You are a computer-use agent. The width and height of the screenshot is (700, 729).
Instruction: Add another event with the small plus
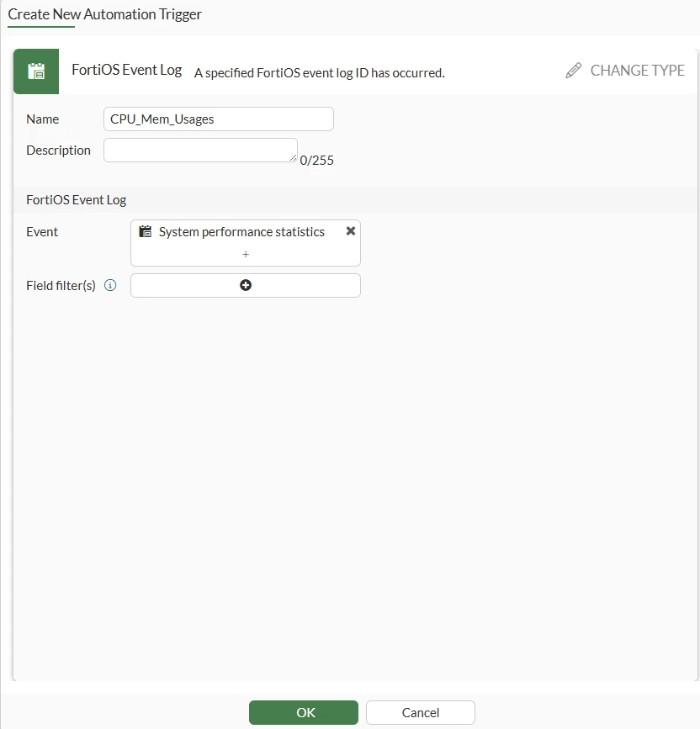246,254
